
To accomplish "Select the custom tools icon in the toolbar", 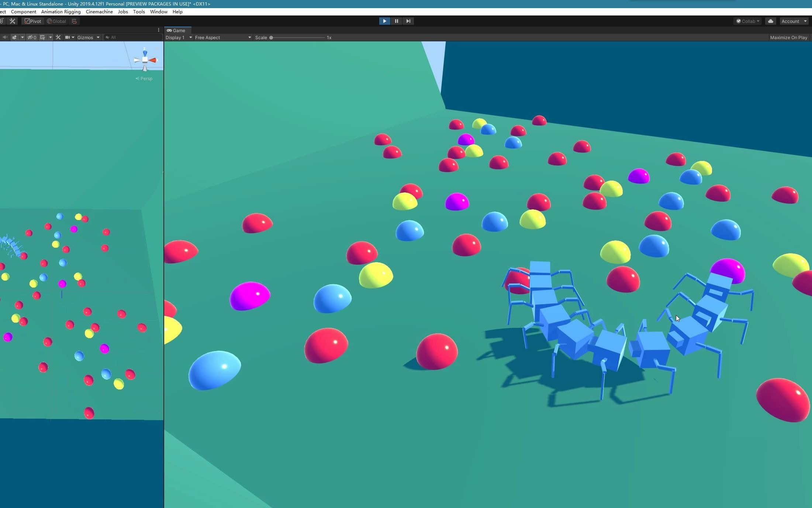I will pyautogui.click(x=13, y=21).
